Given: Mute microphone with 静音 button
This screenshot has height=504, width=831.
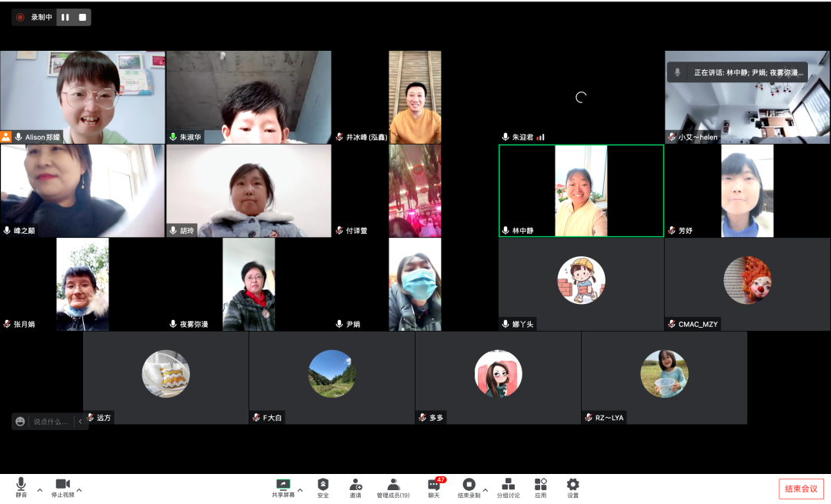Looking at the screenshot, I should tap(21, 485).
